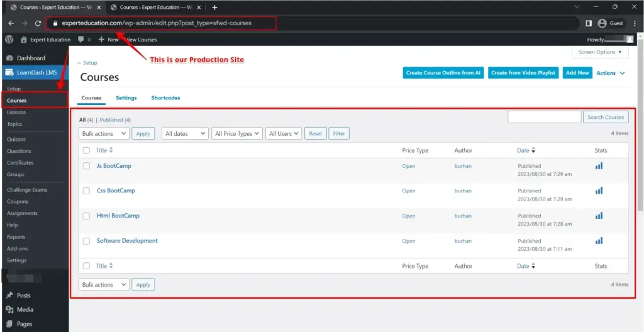The width and height of the screenshot is (644, 332).
Task: View stats icon for Js BootCamp
Action: (x=599, y=165)
